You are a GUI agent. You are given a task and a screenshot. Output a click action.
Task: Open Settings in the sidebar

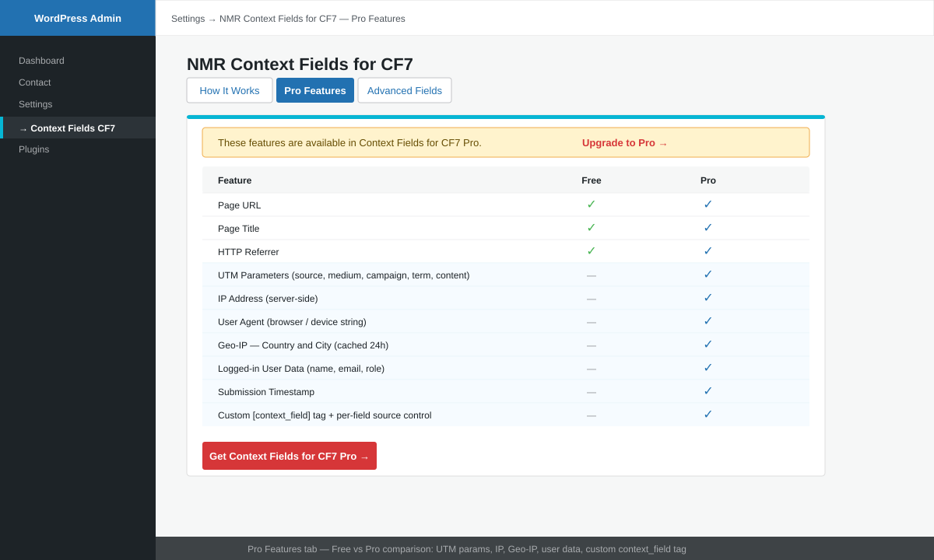[x=36, y=104]
